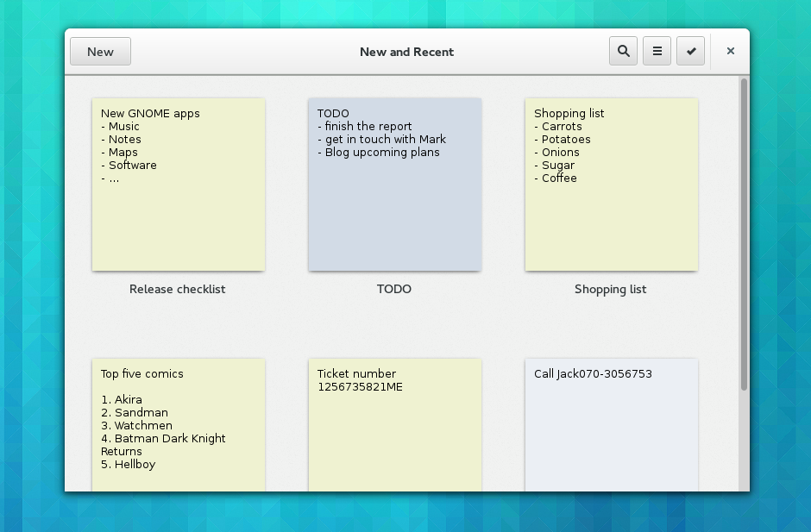Click the '3. Watchmen' line

pyautogui.click(x=136, y=425)
